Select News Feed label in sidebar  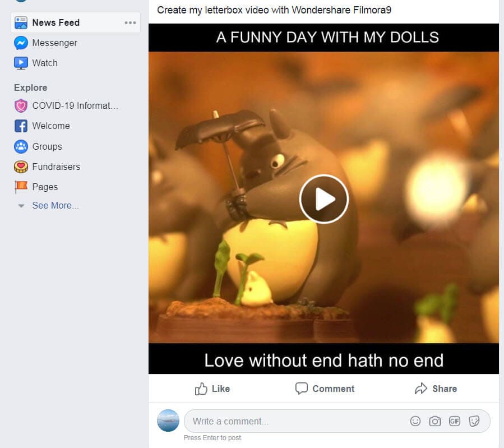click(x=56, y=23)
